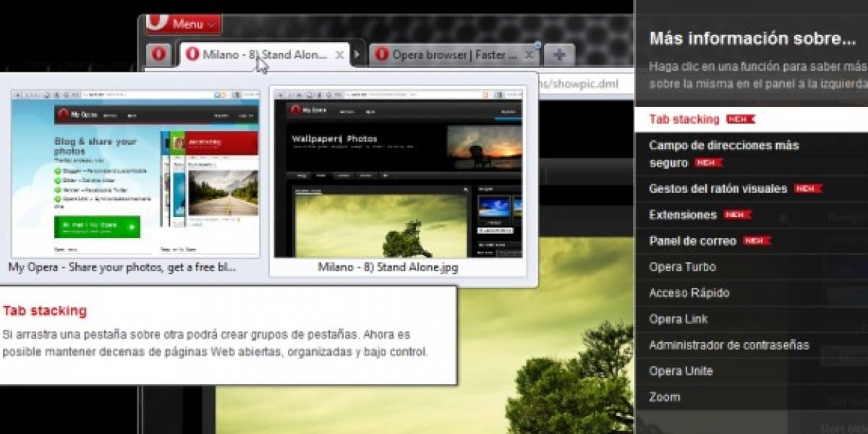
Task: Select Panel de correo entry
Action: click(x=751, y=241)
